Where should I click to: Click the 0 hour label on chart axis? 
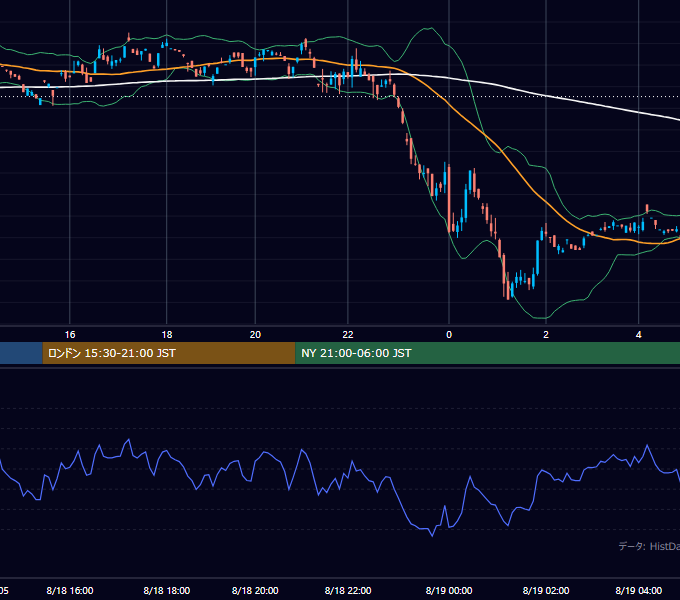(449, 335)
